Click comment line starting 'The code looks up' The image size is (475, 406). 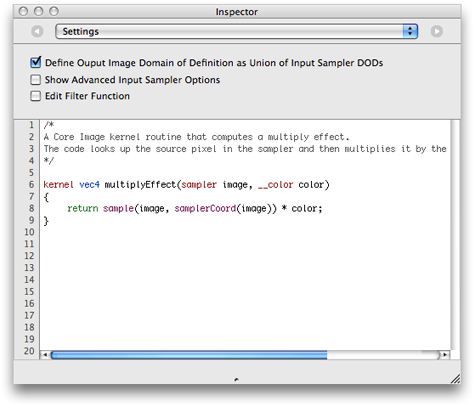pos(245,149)
